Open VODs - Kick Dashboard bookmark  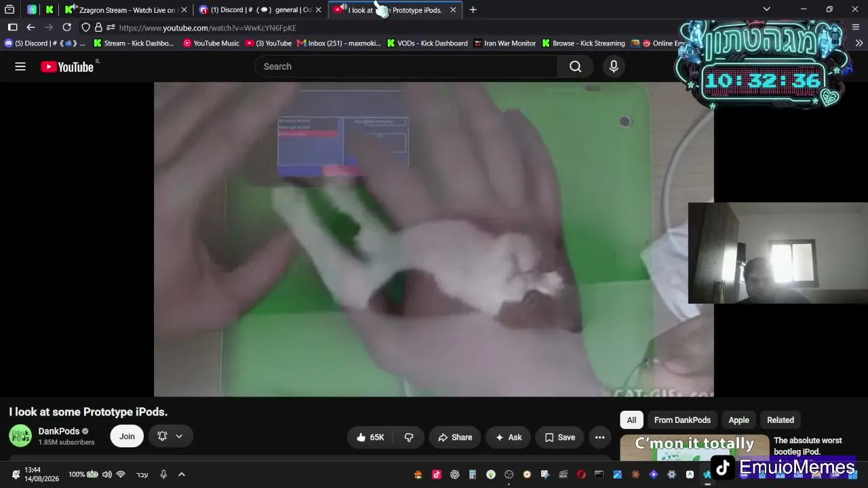427,43
